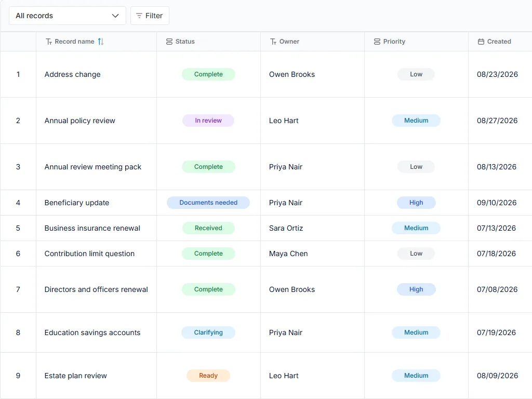Screen dimensions: 532x399
Task: Open Directors and officers renewal record
Action: 96,289
